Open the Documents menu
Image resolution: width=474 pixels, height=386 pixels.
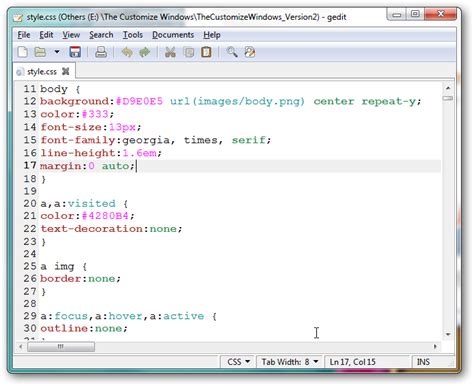point(173,35)
